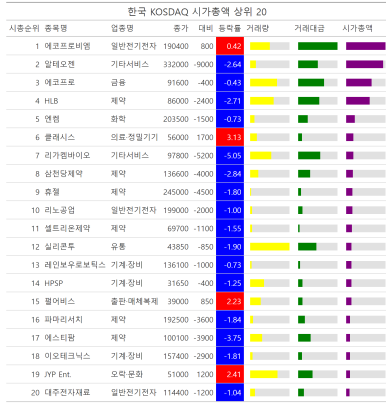Click HLB's purple market cap bar
The width and height of the screenshot is (386, 404).
tap(358, 101)
